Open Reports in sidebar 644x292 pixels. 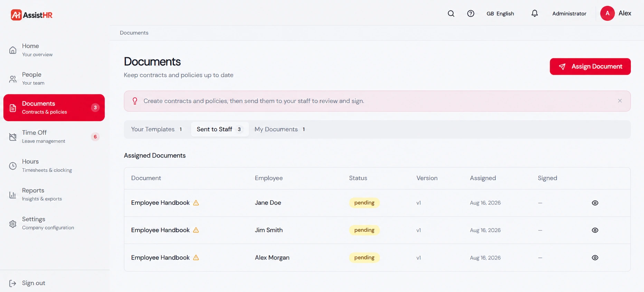click(54, 194)
